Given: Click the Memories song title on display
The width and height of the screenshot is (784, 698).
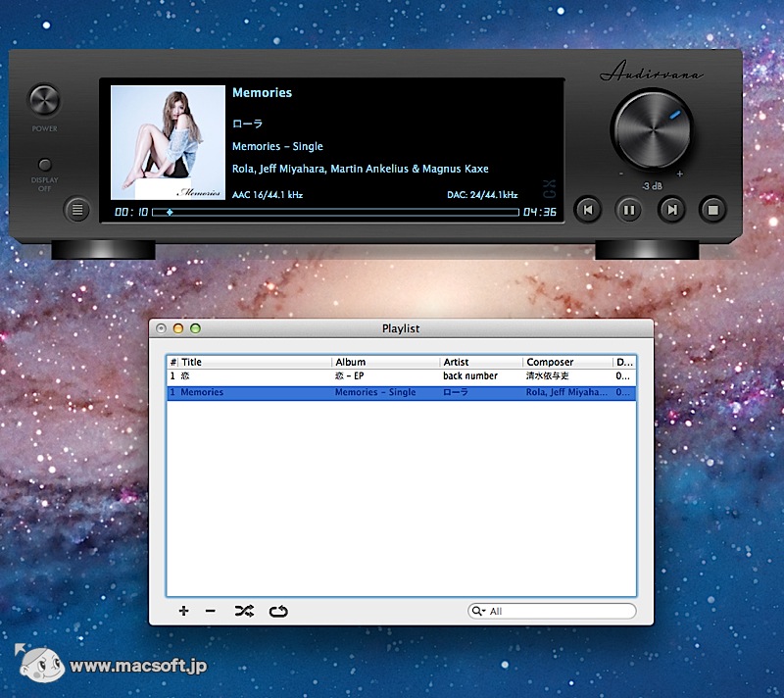Looking at the screenshot, I should point(262,92).
